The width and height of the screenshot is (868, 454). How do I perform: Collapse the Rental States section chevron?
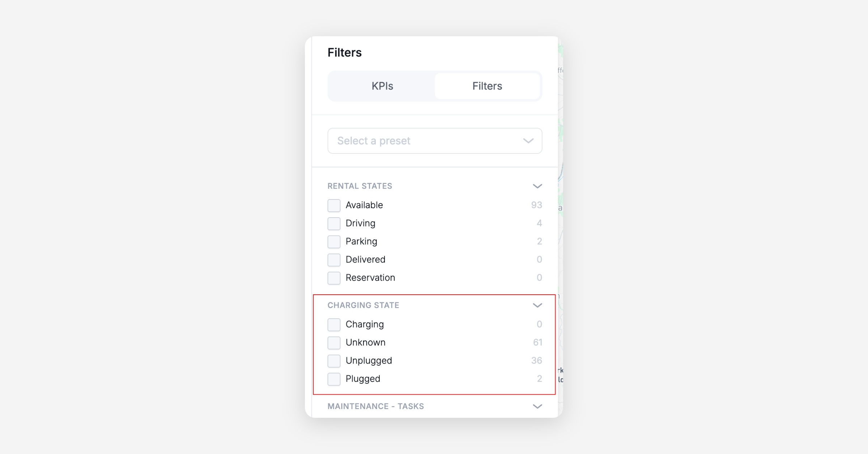(x=537, y=186)
